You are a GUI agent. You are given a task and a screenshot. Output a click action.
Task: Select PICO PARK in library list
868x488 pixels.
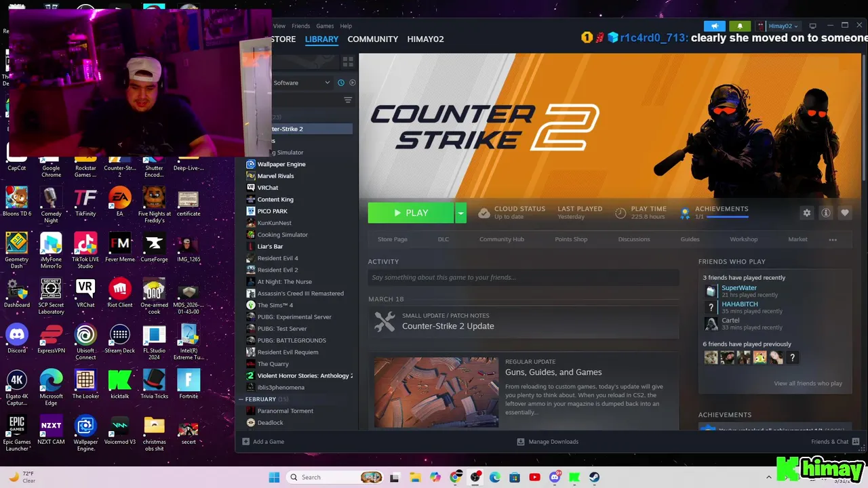click(272, 211)
